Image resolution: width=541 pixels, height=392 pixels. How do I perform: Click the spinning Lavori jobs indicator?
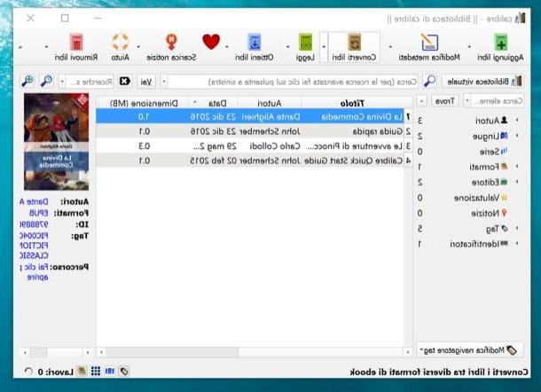[x=28, y=372]
